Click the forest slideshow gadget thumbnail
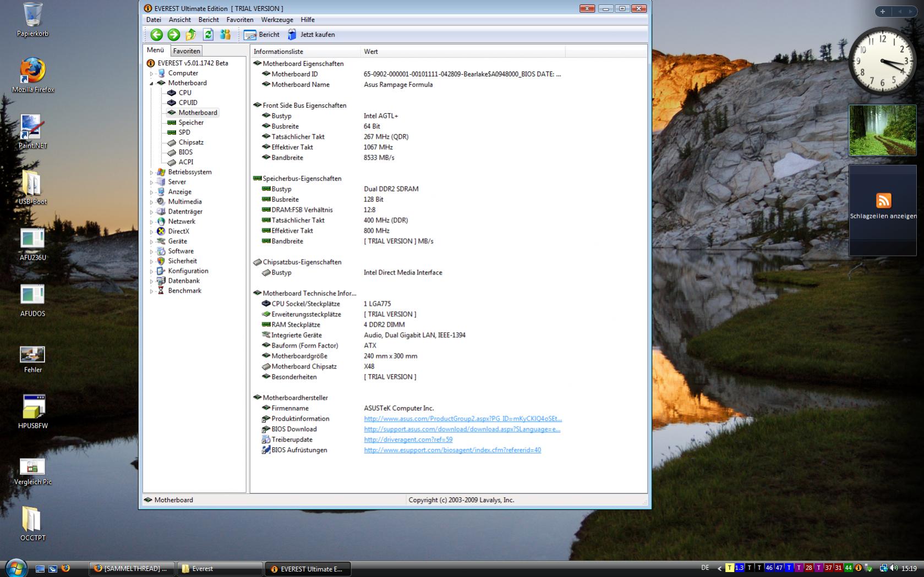The width and height of the screenshot is (924, 577). (882, 130)
